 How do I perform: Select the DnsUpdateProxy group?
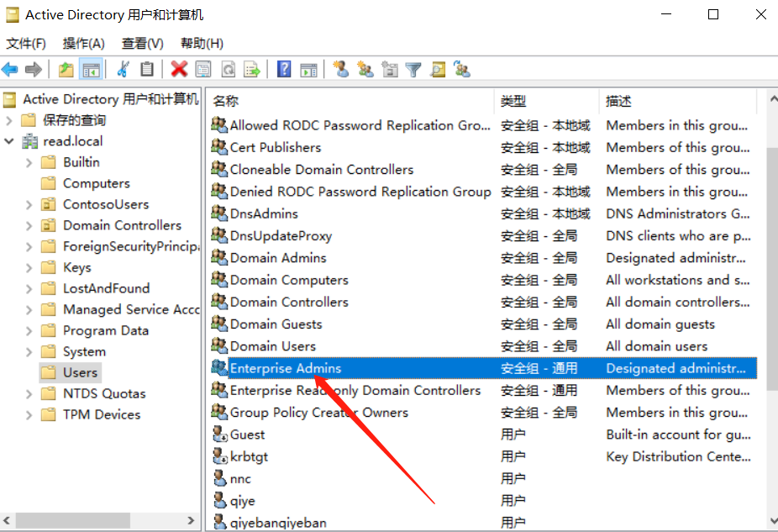coord(281,235)
